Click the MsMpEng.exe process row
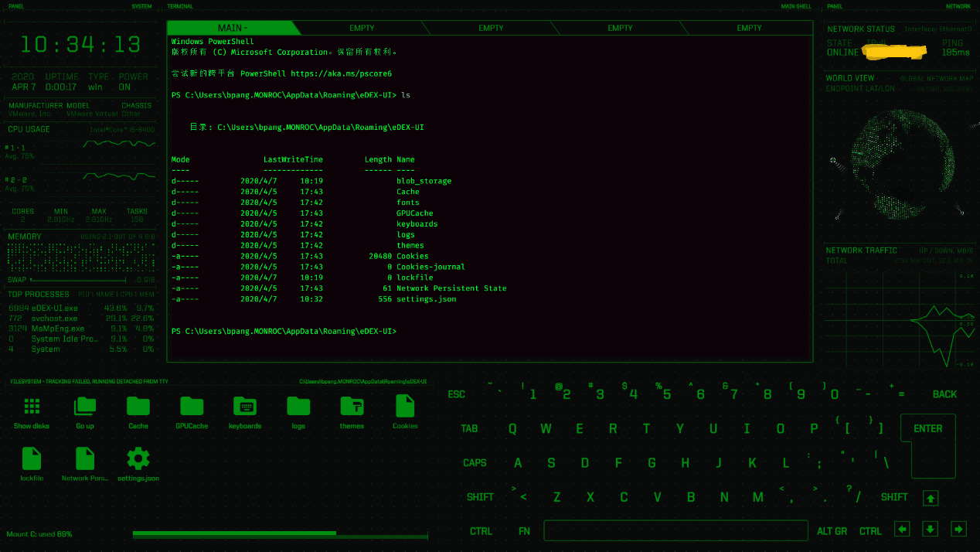 pyautogui.click(x=81, y=328)
